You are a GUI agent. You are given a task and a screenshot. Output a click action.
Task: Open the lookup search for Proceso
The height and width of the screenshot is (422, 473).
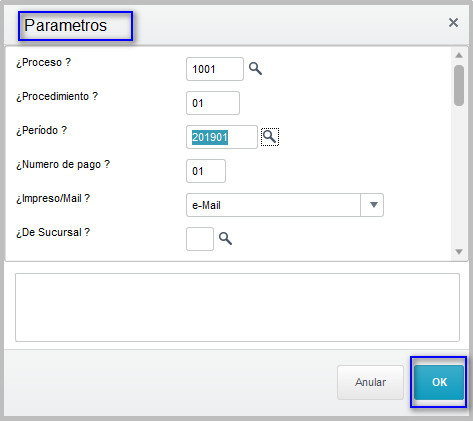(x=255, y=69)
